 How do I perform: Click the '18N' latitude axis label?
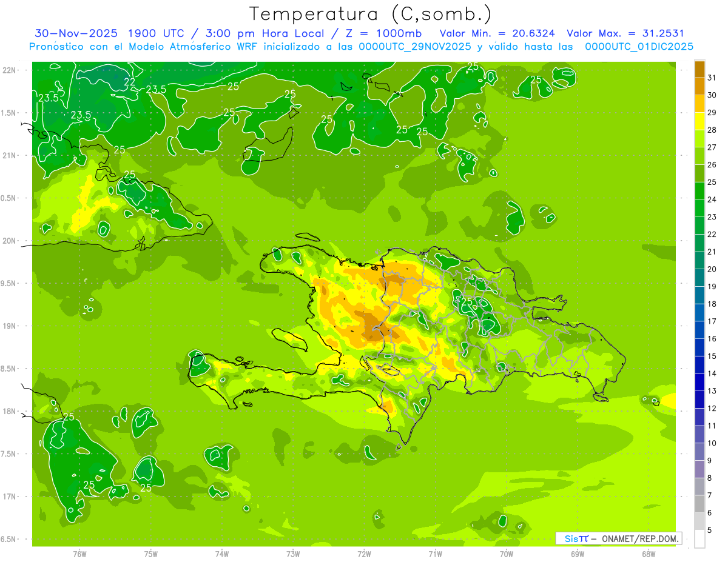click(9, 411)
